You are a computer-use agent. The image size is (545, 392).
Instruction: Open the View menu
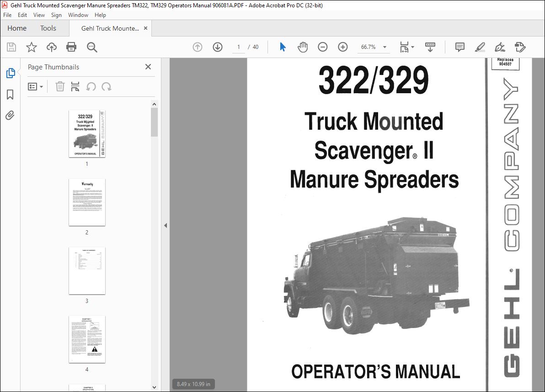pyautogui.click(x=39, y=15)
